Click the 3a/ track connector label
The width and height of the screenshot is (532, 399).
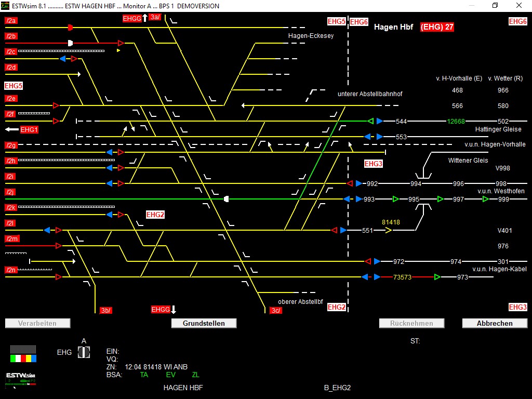[x=155, y=17]
